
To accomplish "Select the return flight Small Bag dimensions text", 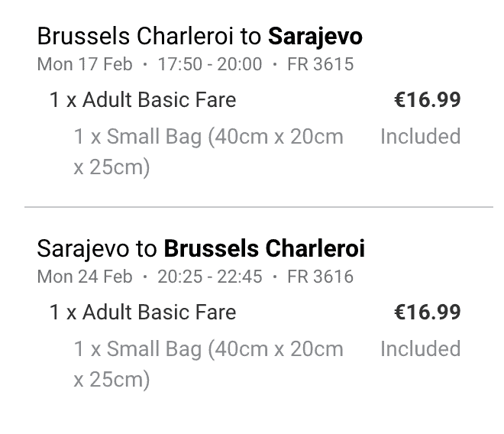I will pyautogui.click(x=208, y=364).
